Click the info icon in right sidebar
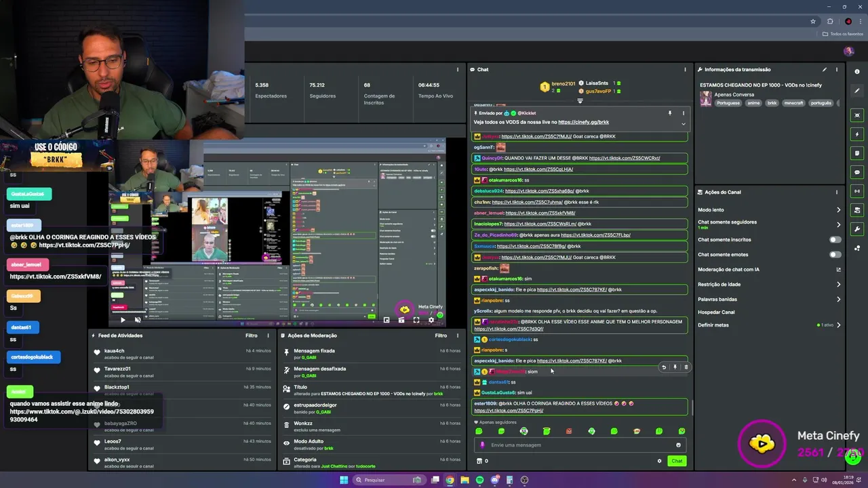This screenshot has width=868, height=488. click(857, 72)
